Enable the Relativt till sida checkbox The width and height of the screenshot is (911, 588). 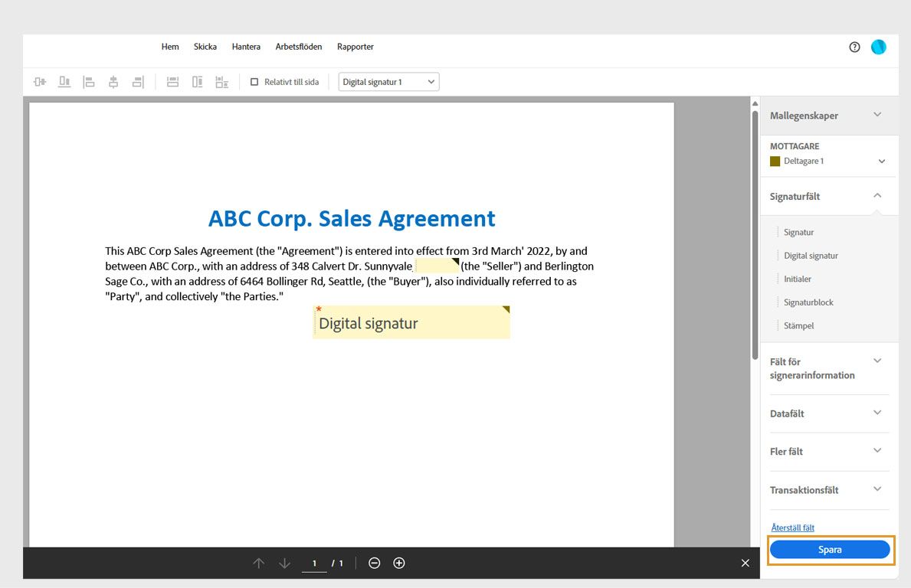(254, 82)
